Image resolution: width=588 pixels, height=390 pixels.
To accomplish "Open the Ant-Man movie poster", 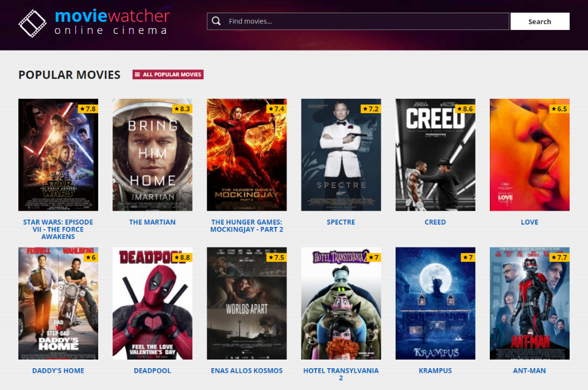I will click(x=529, y=303).
